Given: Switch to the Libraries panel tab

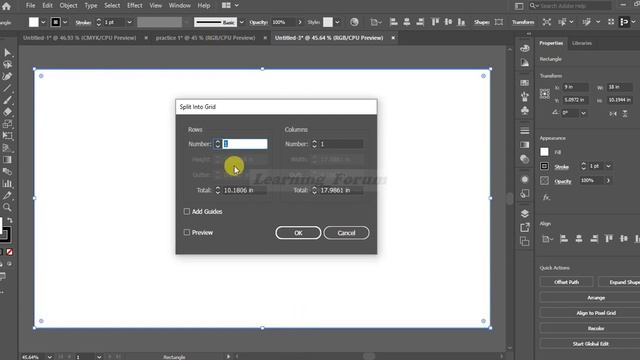Looking at the screenshot, I should 582,43.
